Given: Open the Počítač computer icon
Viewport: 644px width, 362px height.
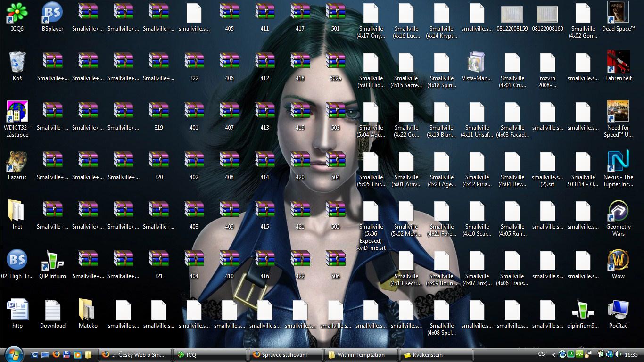Looking at the screenshot, I should tap(618, 310).
